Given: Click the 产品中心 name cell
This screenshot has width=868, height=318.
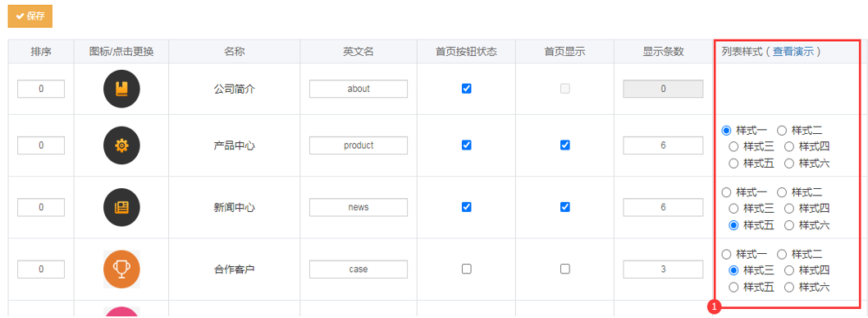Looking at the screenshot, I should point(234,145).
